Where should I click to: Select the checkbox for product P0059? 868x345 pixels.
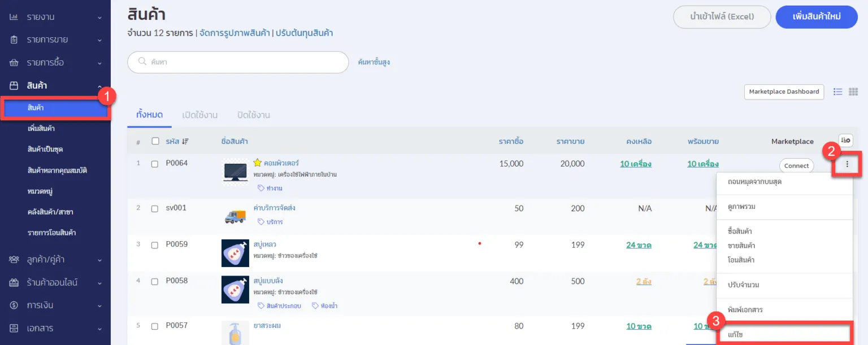(155, 245)
